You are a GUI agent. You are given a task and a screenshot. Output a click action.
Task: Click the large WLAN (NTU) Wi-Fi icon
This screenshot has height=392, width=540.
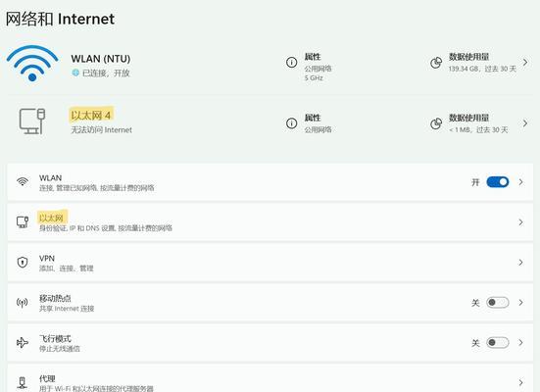click(32, 64)
